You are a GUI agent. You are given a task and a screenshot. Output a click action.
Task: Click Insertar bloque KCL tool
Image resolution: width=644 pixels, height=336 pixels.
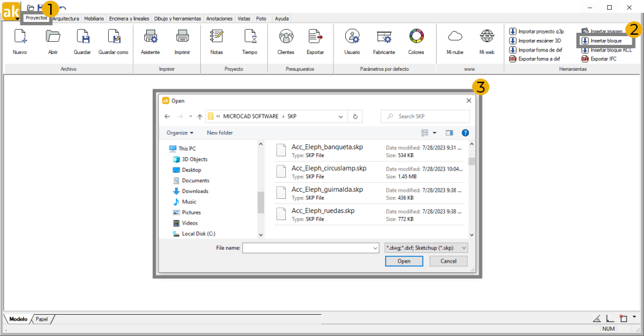pyautogui.click(x=607, y=50)
